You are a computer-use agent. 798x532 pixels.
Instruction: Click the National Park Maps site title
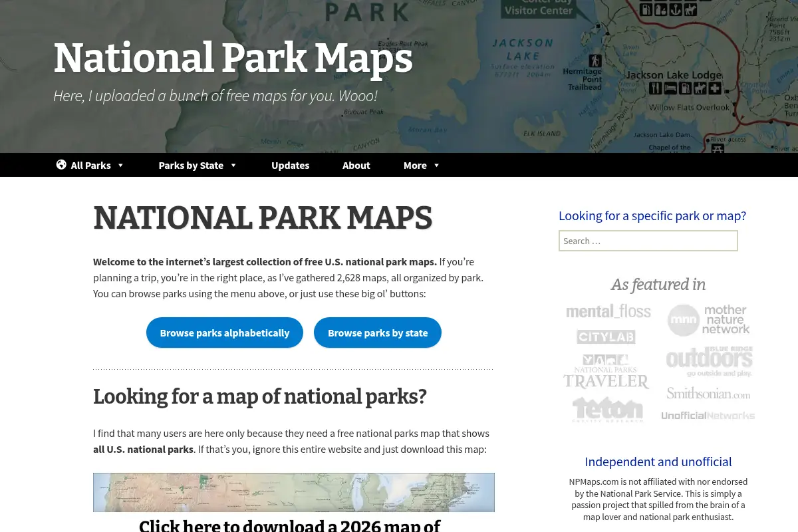point(233,58)
